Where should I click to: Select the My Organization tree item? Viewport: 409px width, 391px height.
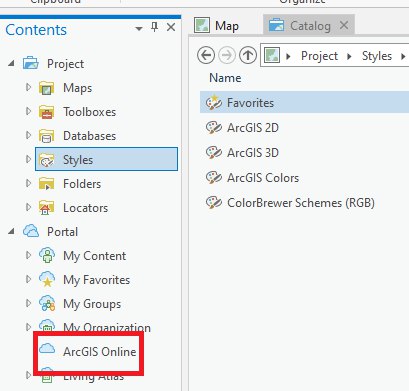point(107,327)
